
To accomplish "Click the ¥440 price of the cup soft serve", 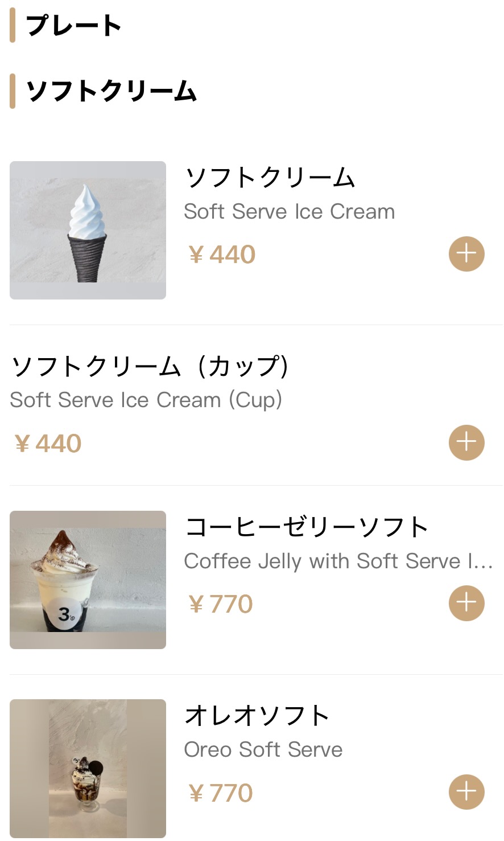I will click(x=48, y=444).
